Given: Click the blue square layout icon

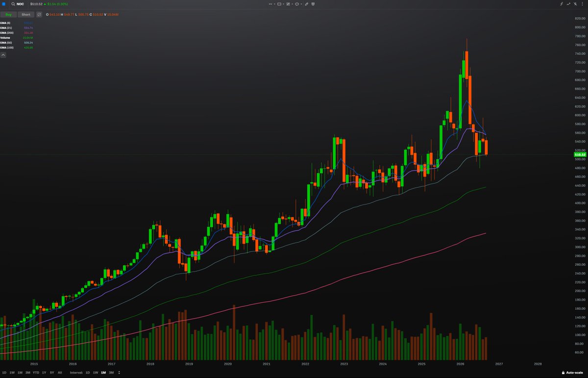Looking at the screenshot, I should (4, 4).
